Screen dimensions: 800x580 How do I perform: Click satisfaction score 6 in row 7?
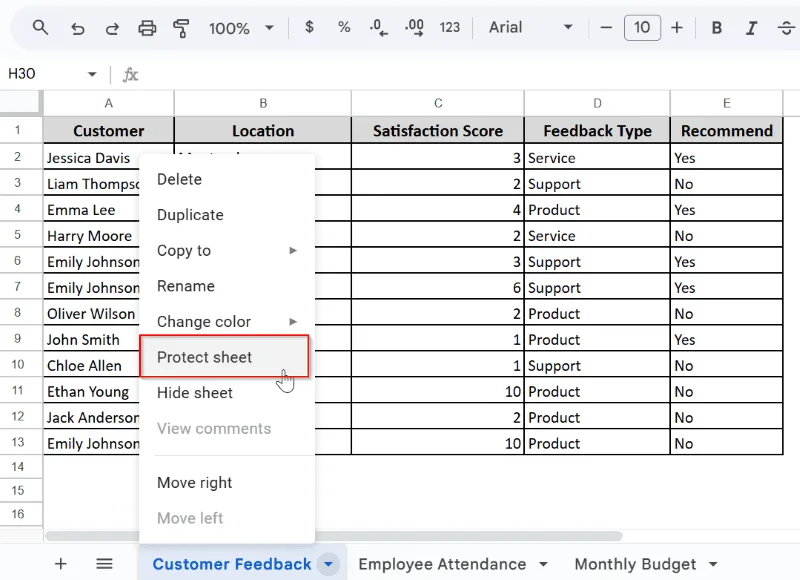(x=438, y=288)
